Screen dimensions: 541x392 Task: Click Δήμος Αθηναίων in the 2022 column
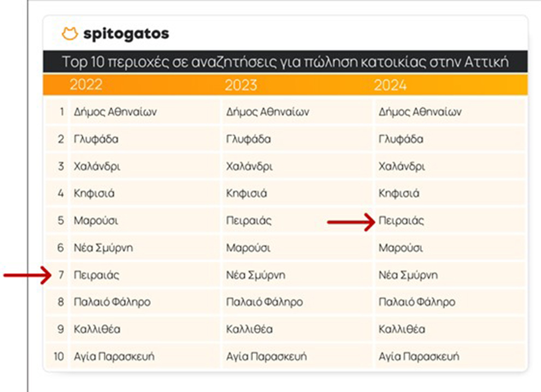coord(115,112)
